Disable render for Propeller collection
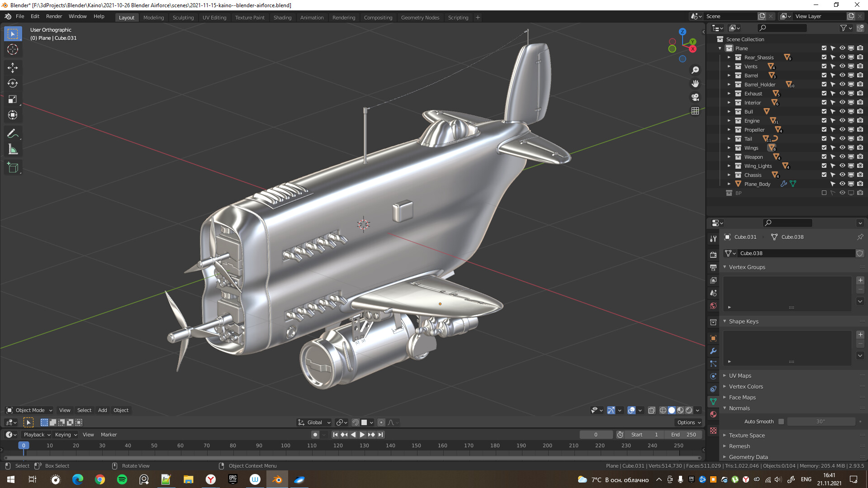The image size is (868, 488). pos(860,130)
